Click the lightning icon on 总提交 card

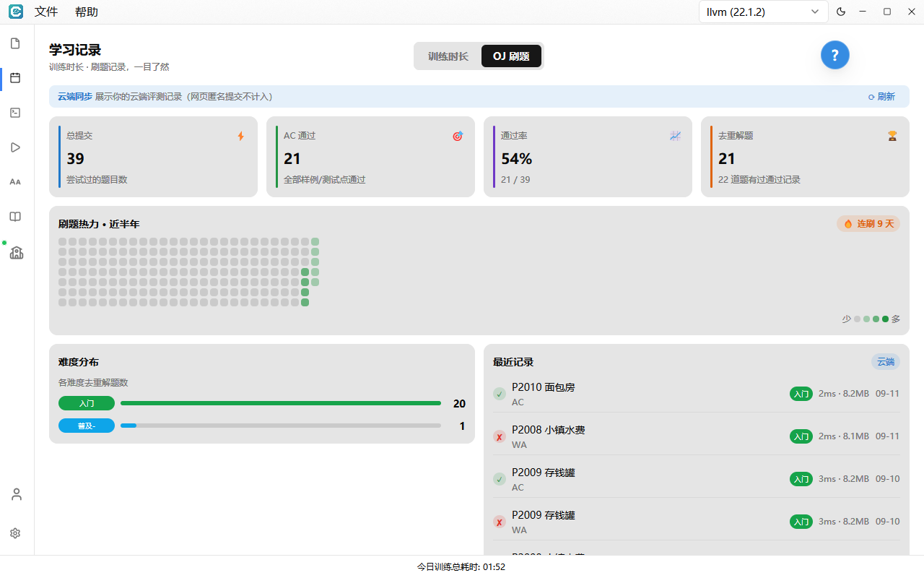241,136
